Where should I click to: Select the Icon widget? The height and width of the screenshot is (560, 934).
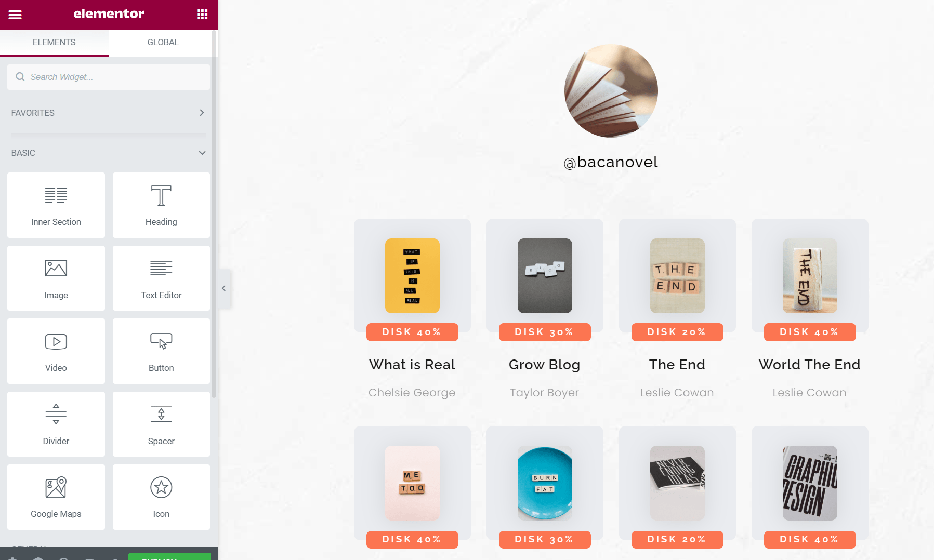pyautogui.click(x=161, y=497)
